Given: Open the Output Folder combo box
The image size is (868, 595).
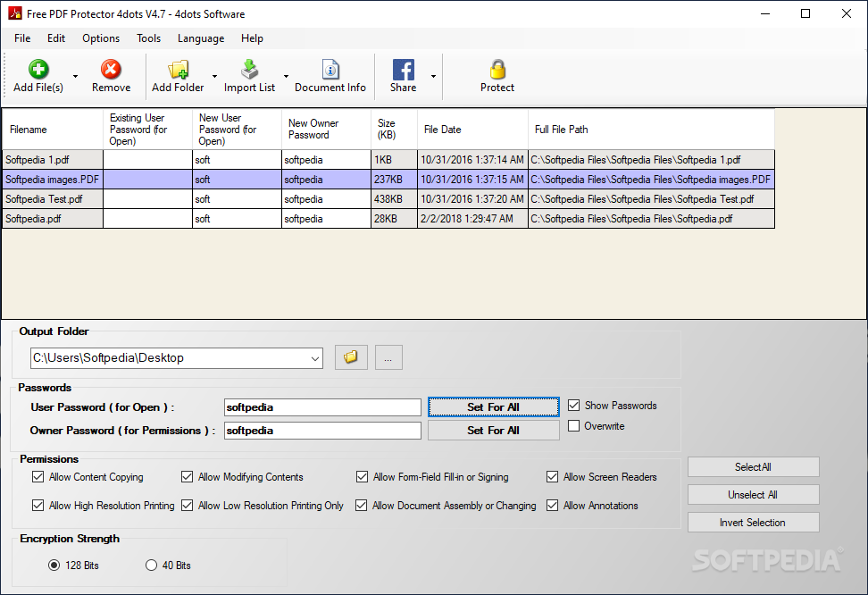Looking at the screenshot, I should point(177,358).
